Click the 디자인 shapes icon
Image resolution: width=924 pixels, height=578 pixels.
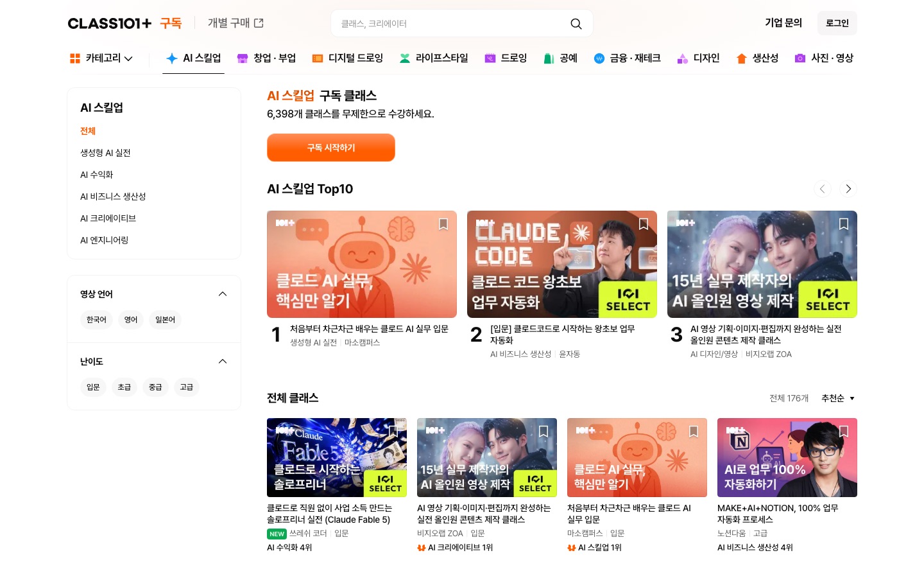click(x=683, y=58)
